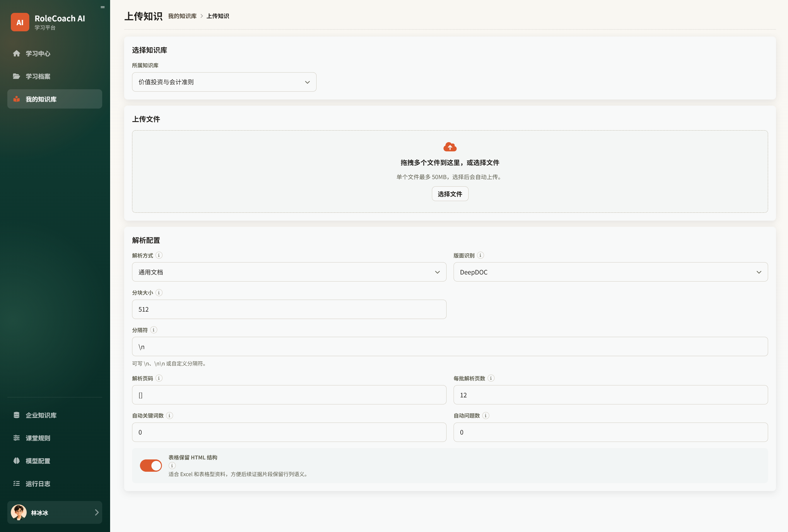The height and width of the screenshot is (532, 788).
Task: Click the 自动关键词数 input field
Action: click(289, 432)
